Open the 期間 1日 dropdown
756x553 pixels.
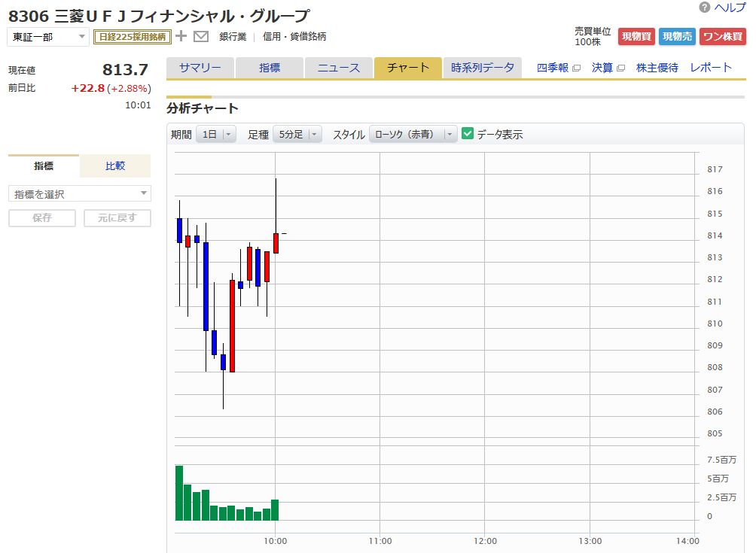pos(216,135)
